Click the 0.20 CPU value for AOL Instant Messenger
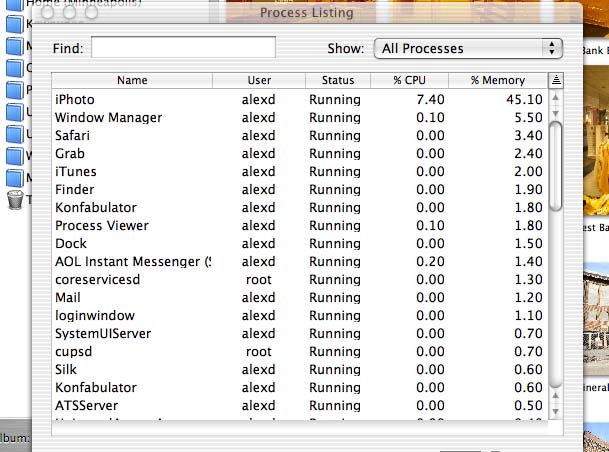Viewport: 609px width, 452px height. pos(430,261)
